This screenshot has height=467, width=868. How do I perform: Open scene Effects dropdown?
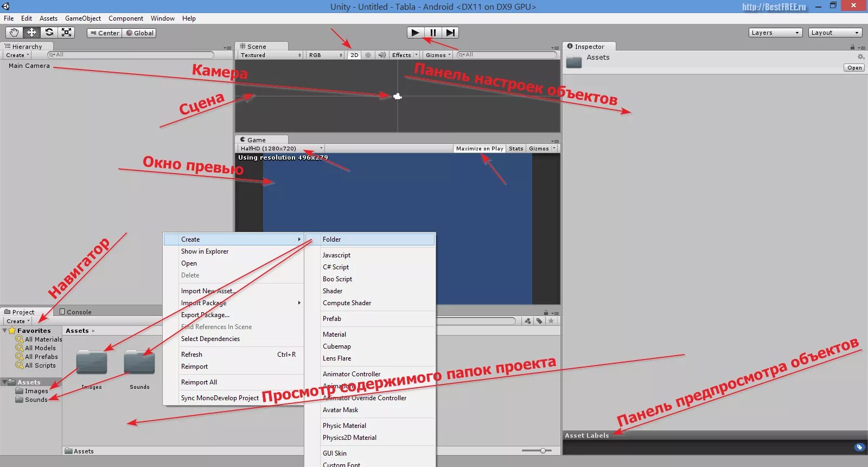tap(405, 55)
